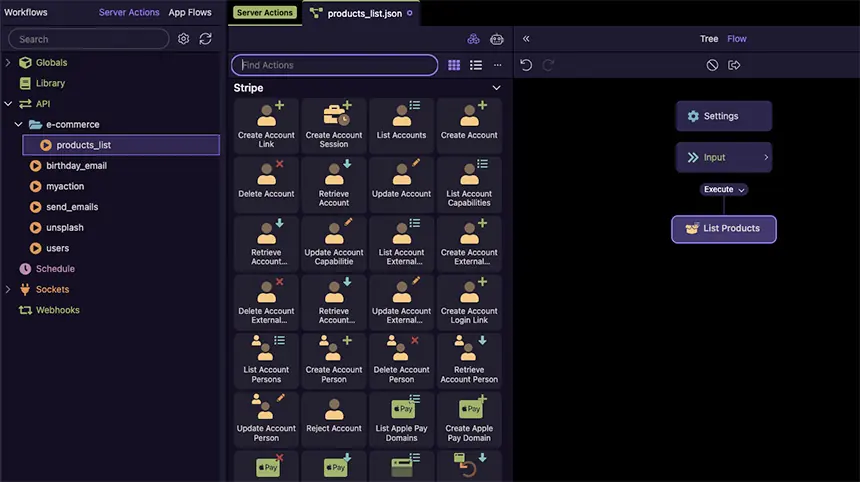The height and width of the screenshot is (482, 860).
Task: Expand the Globals tree node
Action: 8,63
